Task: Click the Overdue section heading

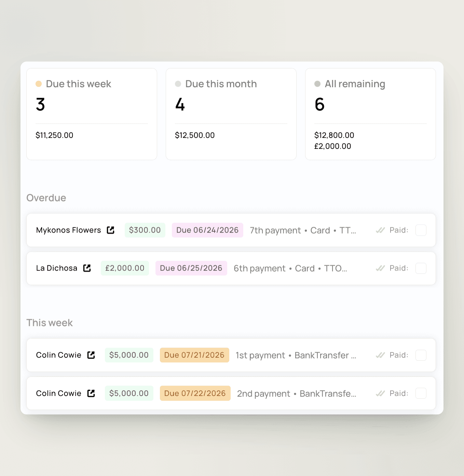Action: pos(46,198)
